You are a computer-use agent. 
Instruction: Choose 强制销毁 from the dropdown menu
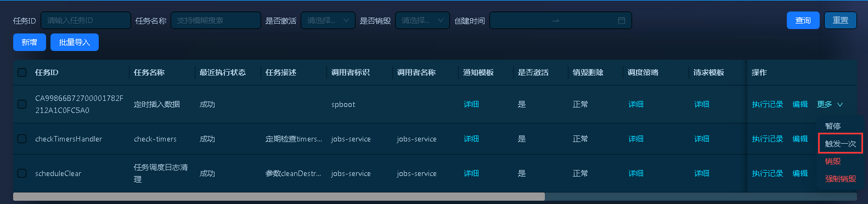tap(840, 179)
